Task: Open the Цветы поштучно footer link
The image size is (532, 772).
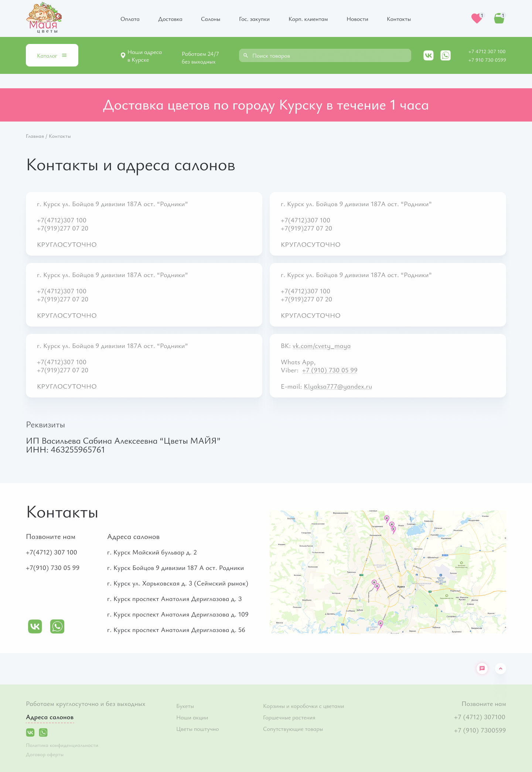Action: tap(198, 729)
